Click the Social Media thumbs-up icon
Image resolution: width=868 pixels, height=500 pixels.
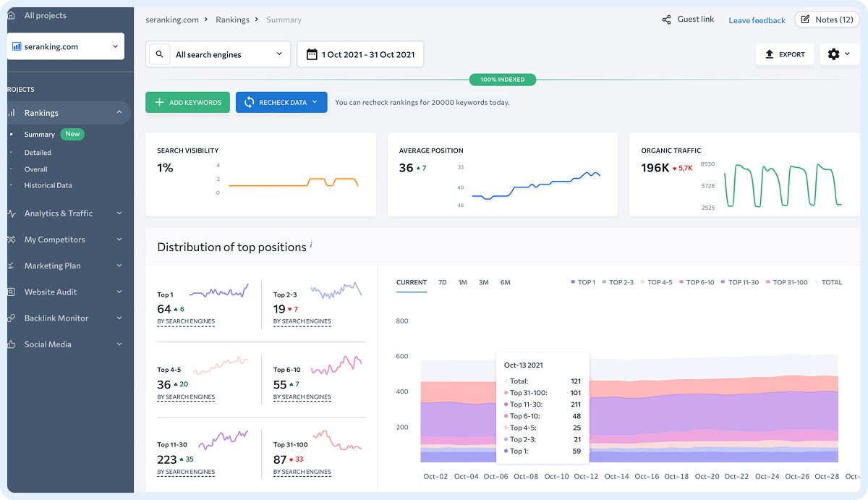tap(11, 344)
